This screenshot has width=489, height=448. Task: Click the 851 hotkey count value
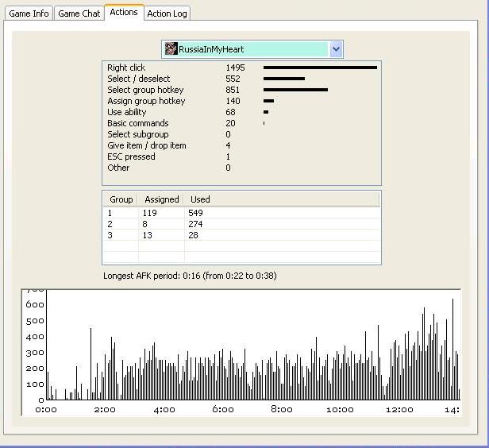click(x=233, y=90)
